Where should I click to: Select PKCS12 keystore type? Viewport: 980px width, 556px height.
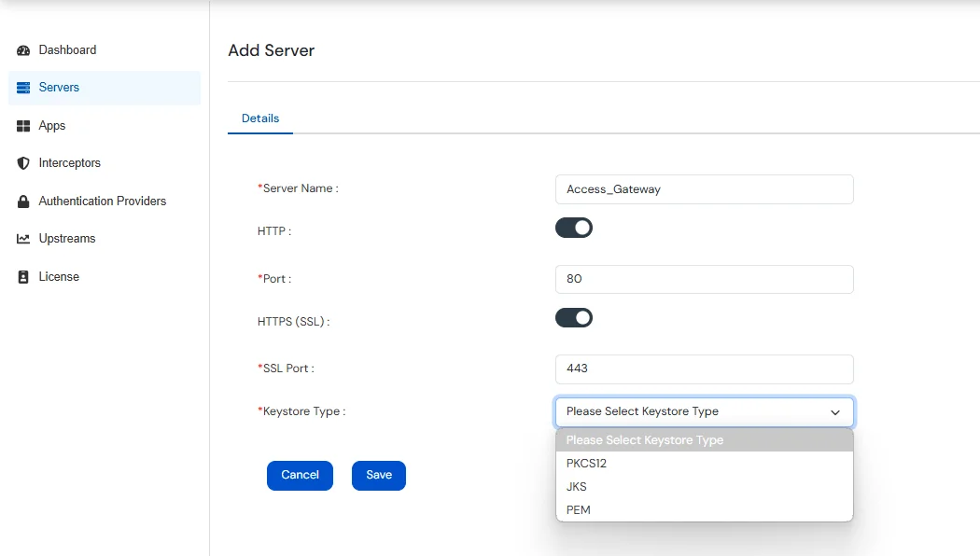(705, 464)
